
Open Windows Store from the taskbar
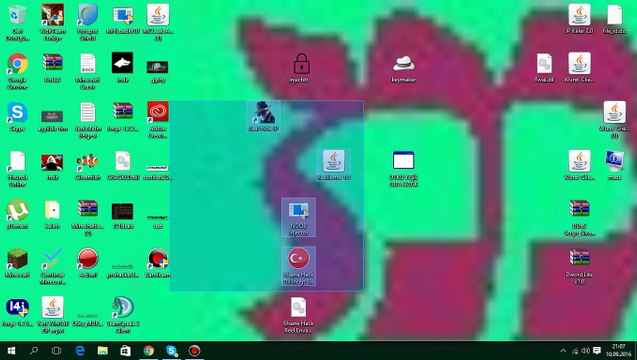(126, 350)
